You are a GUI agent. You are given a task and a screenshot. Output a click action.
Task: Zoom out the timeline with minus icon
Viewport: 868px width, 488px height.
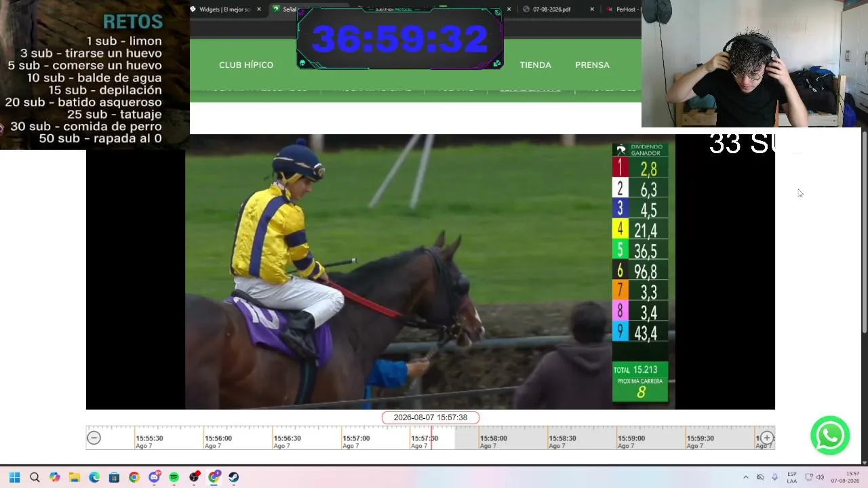94,438
